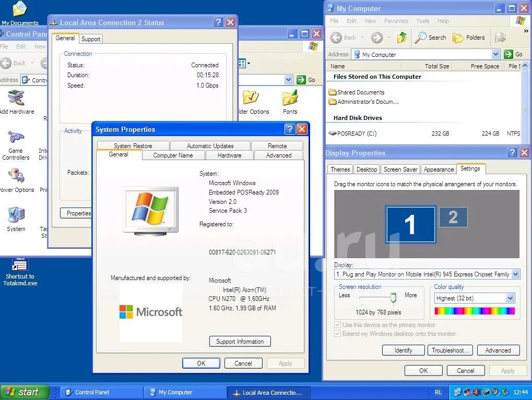Open the Add Hardware control panel icon
The height and width of the screenshot is (400, 532).
coord(16,102)
